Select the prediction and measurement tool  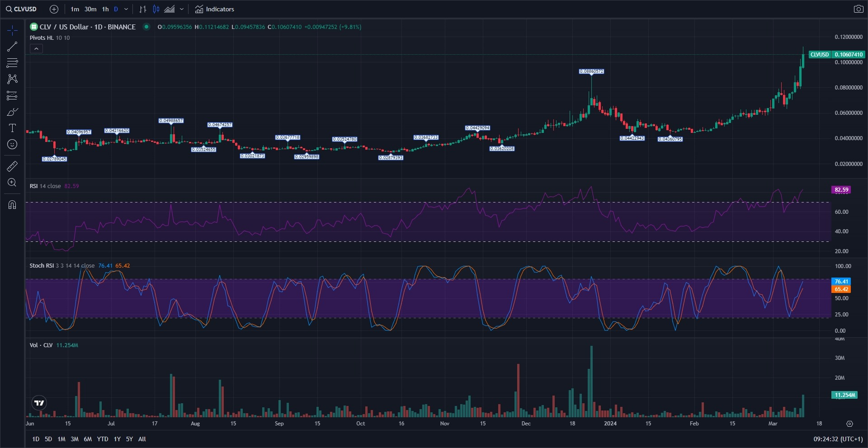pos(12,95)
